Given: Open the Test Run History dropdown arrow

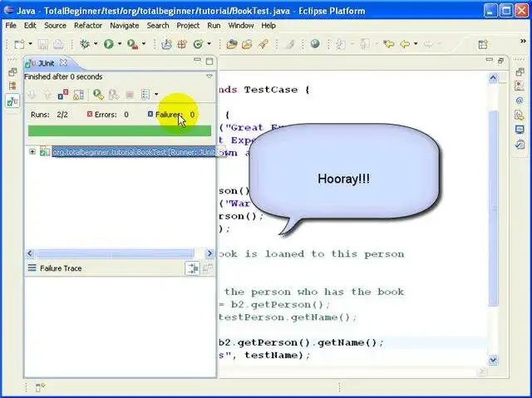Looking at the screenshot, I should click(156, 95).
